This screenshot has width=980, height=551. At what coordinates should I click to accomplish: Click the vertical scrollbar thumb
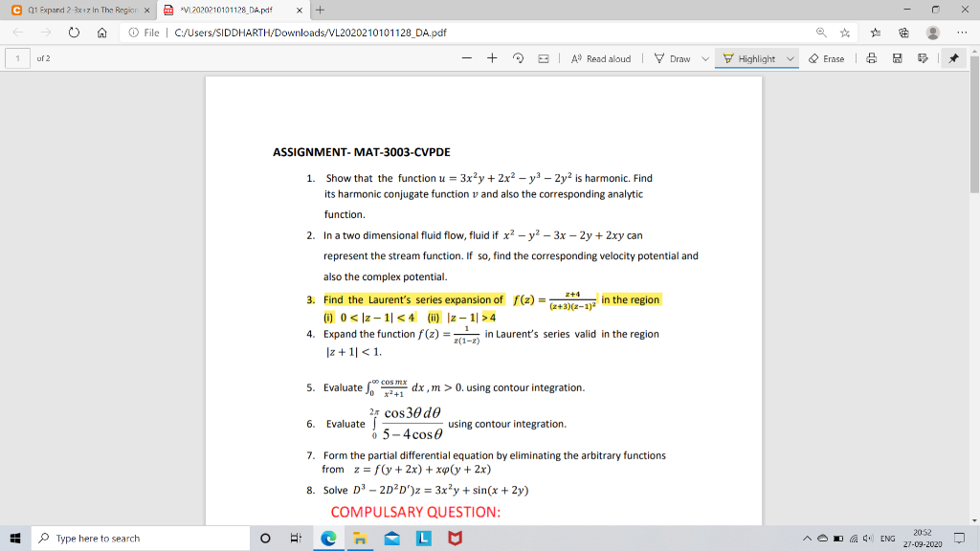[x=974, y=123]
